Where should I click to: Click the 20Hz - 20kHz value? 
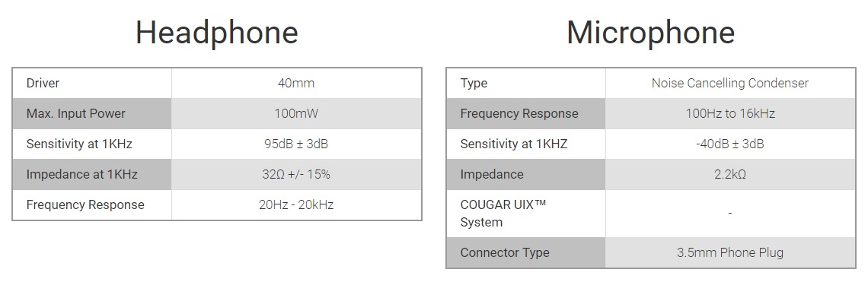tap(296, 204)
